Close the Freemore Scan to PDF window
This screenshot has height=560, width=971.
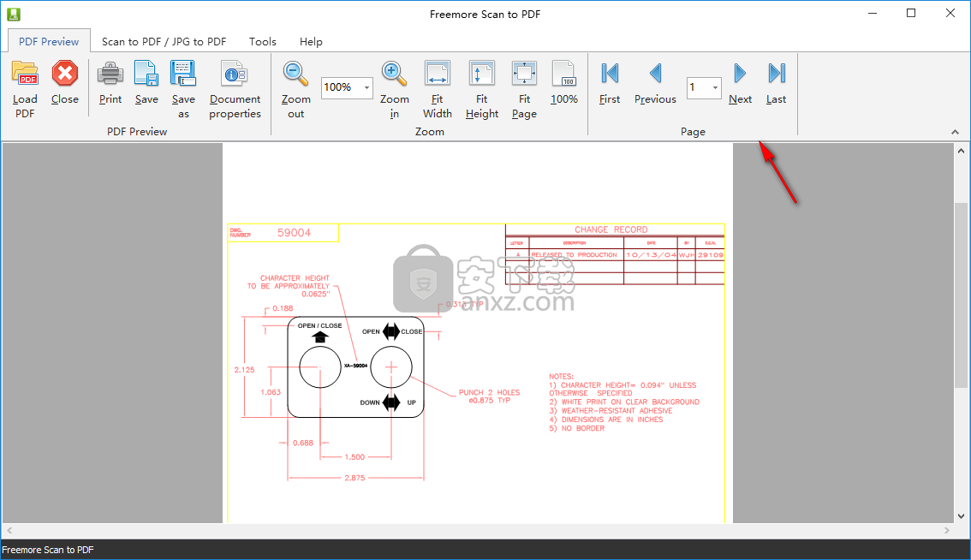(x=950, y=14)
